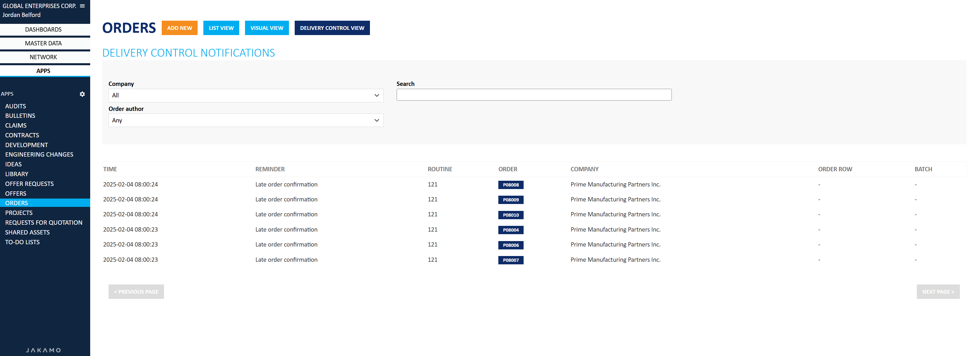Open Projects in the sidebar
This screenshot has height=356, width=980.
coord(19,213)
